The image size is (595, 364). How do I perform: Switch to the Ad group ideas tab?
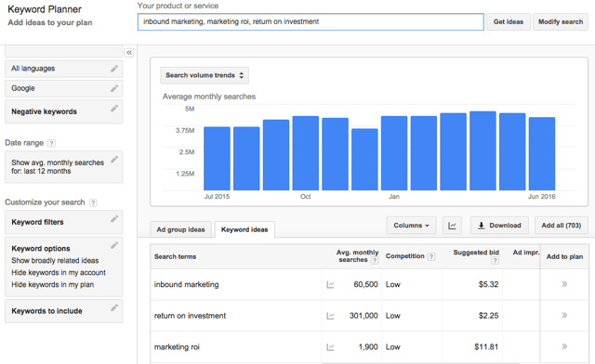[180, 229]
